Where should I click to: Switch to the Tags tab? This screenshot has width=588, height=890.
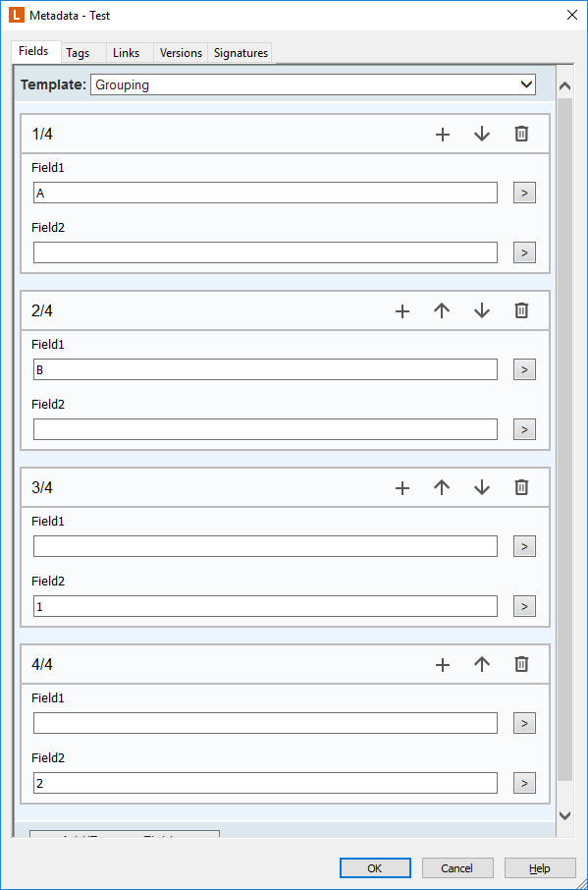(x=78, y=53)
